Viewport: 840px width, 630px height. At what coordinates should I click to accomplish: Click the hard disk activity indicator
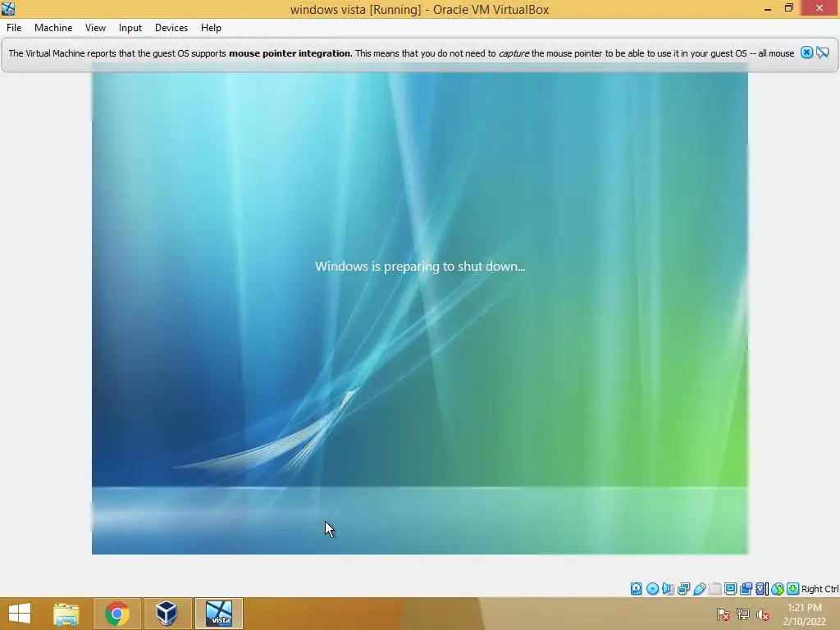click(x=637, y=589)
